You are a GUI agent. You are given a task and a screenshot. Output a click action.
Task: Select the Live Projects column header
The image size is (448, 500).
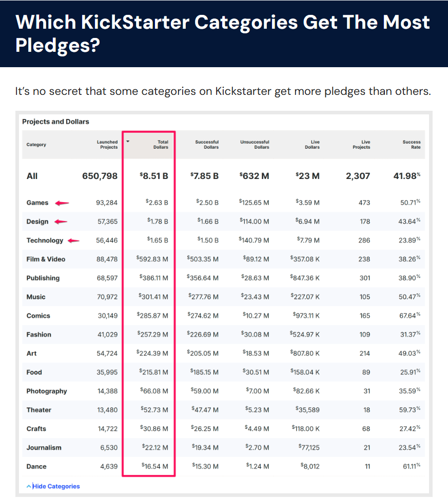coord(361,145)
